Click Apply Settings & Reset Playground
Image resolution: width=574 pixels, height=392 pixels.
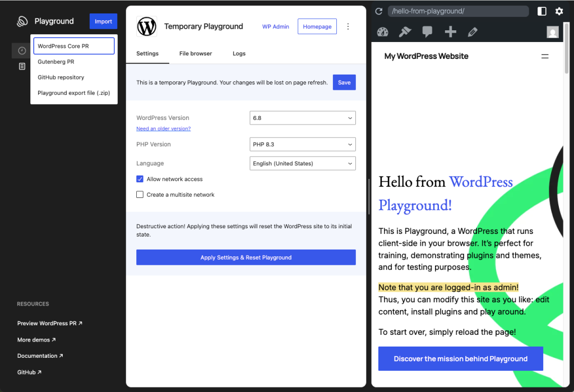tap(246, 257)
